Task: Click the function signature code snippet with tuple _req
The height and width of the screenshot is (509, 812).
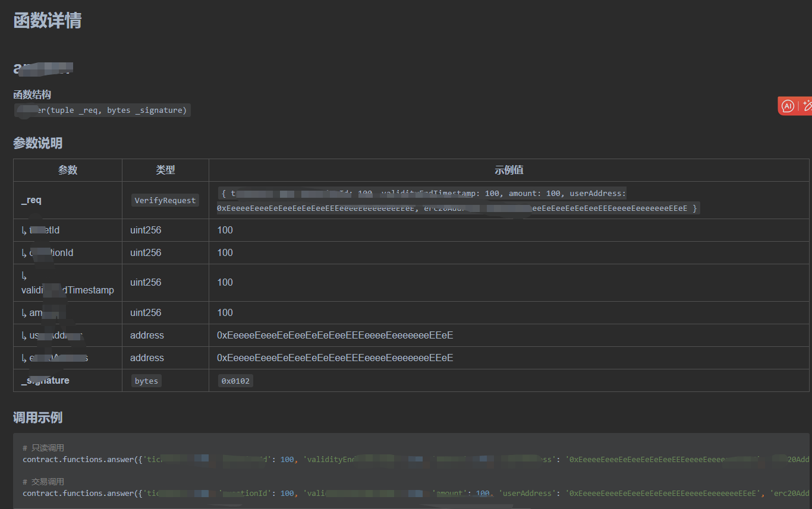Action: [x=102, y=110]
